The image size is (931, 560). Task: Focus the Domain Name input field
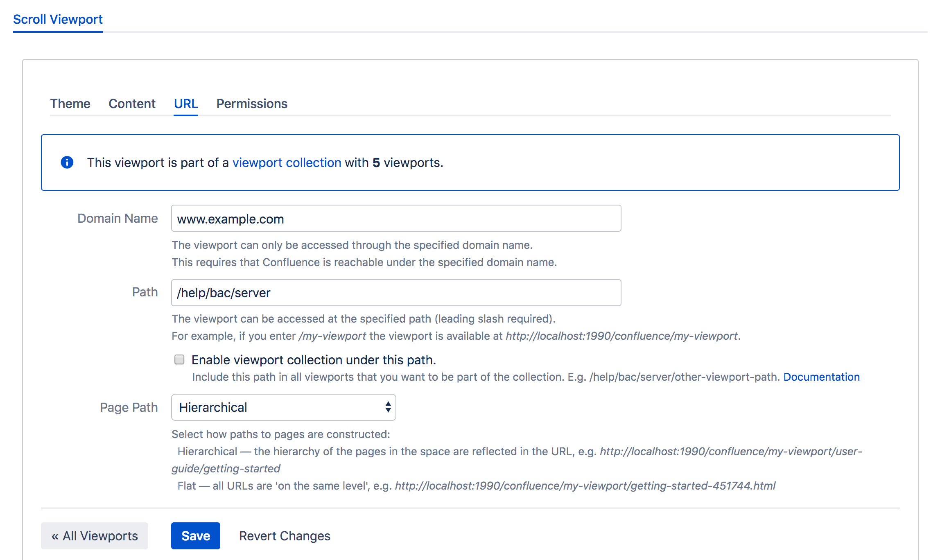click(396, 219)
